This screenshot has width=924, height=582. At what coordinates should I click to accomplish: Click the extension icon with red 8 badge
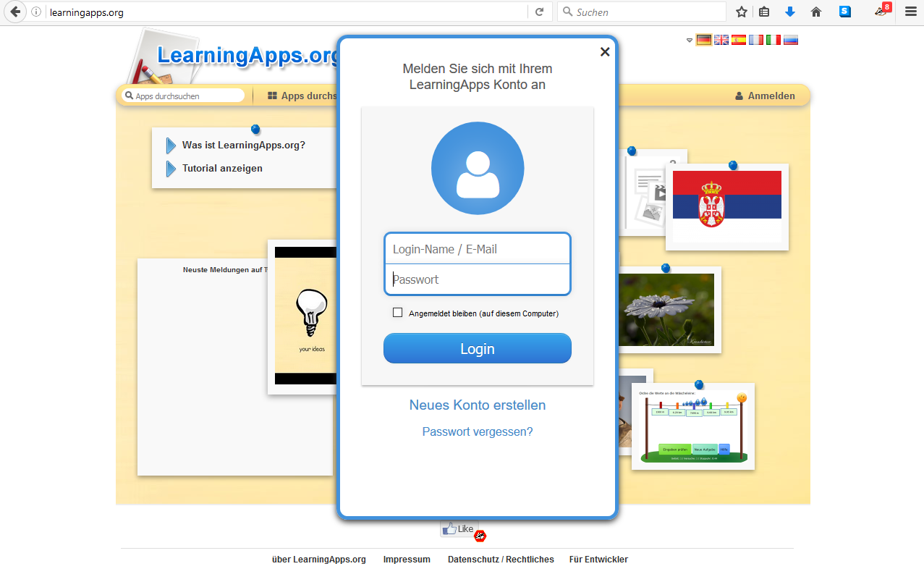[882, 10]
